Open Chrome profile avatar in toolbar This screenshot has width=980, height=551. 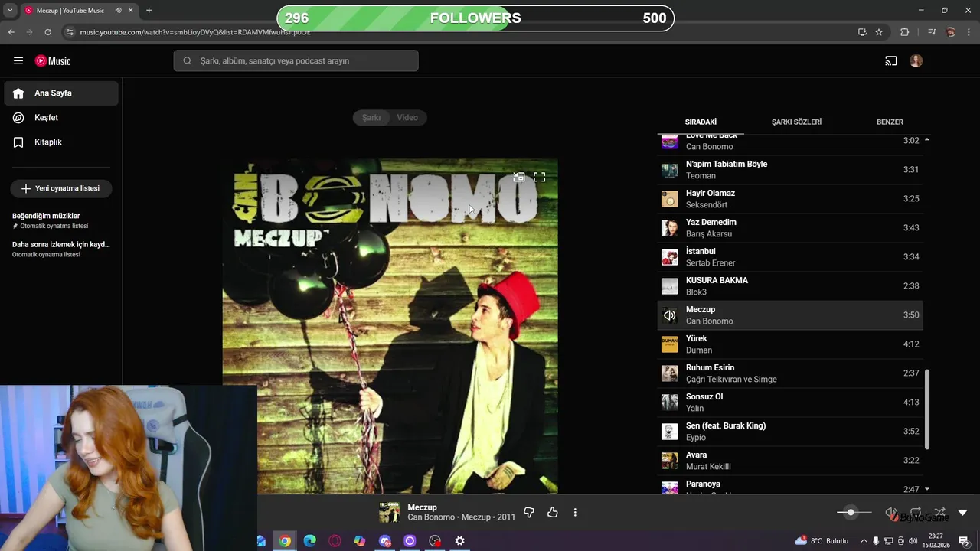[x=951, y=32]
